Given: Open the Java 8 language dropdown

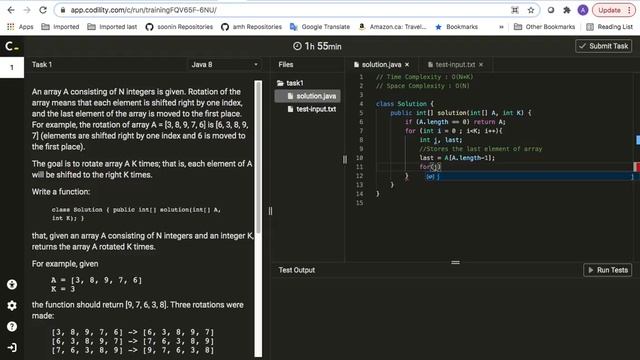Looking at the screenshot, I should point(224,64).
